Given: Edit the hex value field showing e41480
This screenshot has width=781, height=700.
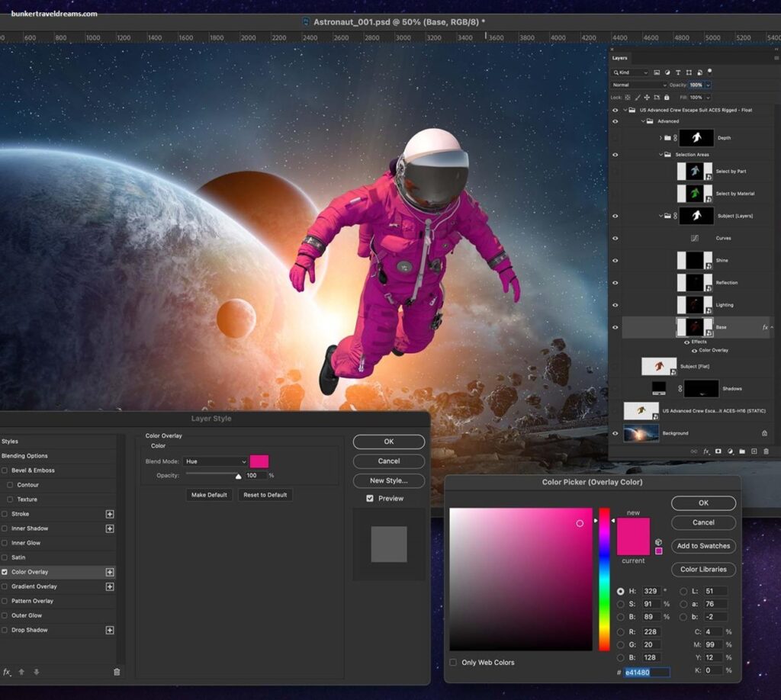Looking at the screenshot, I should pos(644,673).
